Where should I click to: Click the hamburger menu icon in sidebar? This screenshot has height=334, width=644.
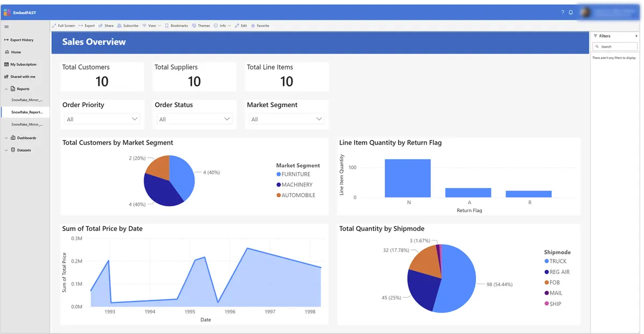pos(6,27)
